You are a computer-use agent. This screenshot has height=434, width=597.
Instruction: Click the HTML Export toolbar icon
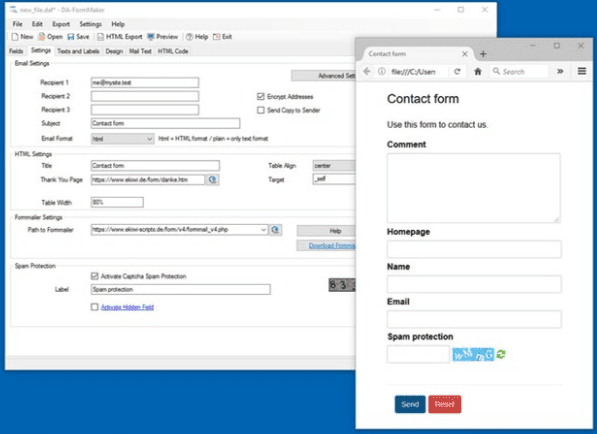click(101, 37)
